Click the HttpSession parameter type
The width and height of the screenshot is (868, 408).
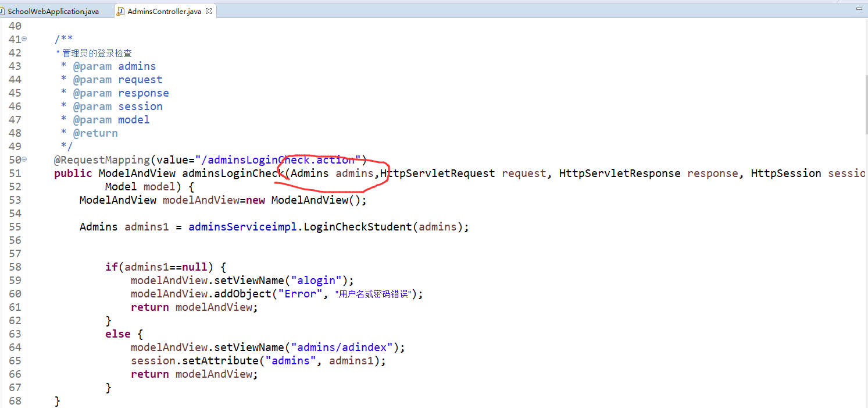pyautogui.click(x=786, y=173)
